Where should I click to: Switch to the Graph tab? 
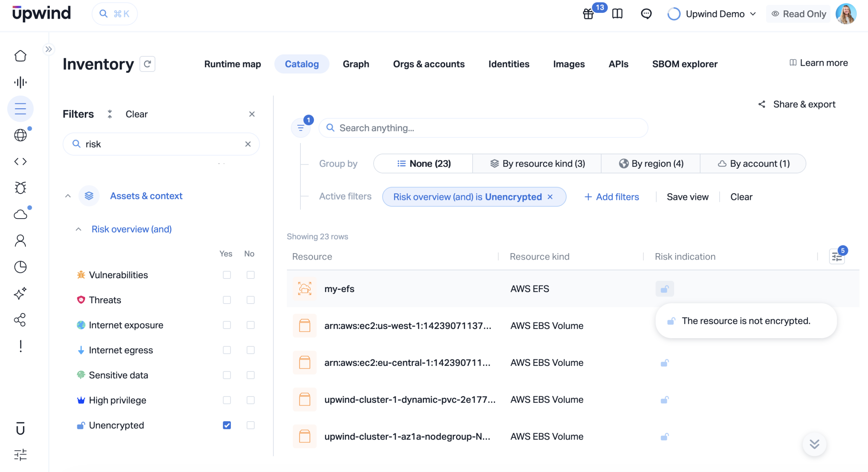356,64
